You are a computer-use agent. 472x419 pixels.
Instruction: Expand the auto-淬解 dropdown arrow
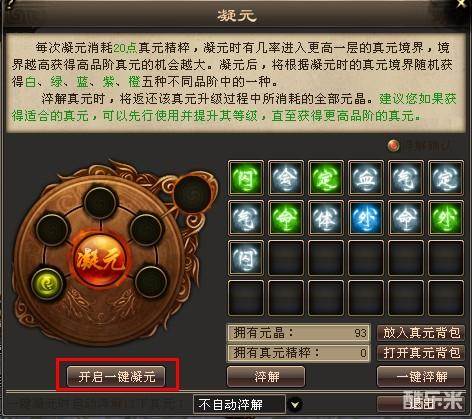(295, 405)
